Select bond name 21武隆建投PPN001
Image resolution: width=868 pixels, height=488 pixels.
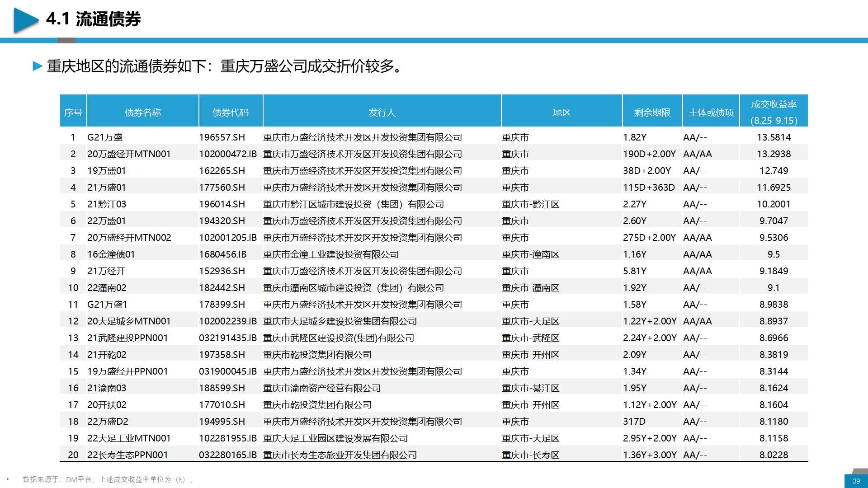click(127, 338)
